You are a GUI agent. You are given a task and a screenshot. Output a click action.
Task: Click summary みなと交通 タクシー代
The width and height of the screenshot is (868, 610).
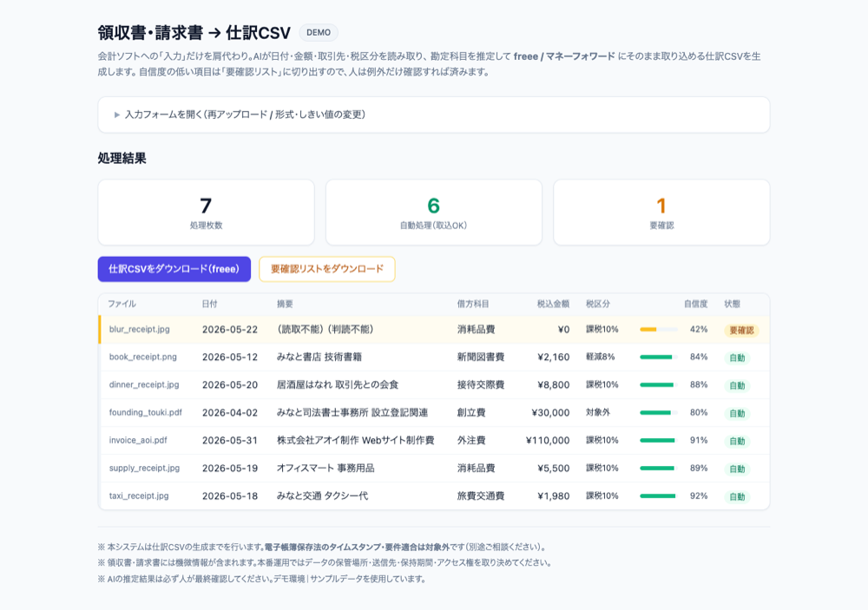coord(322,495)
